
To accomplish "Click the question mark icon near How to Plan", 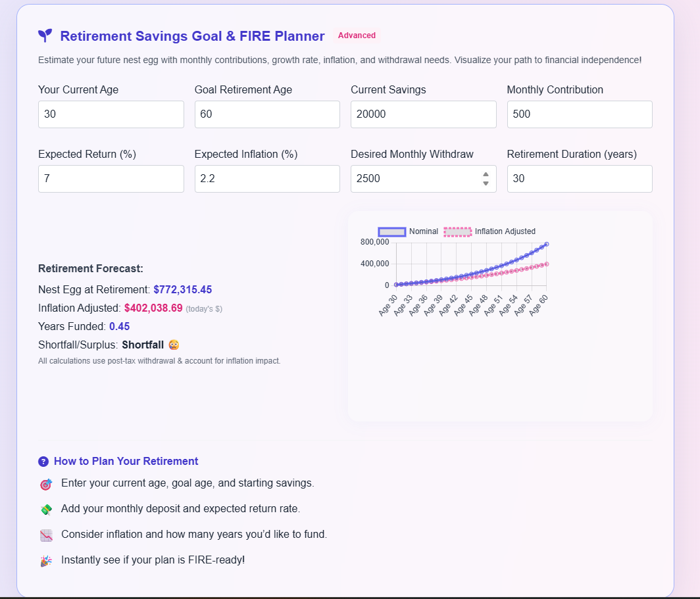I will [43, 462].
